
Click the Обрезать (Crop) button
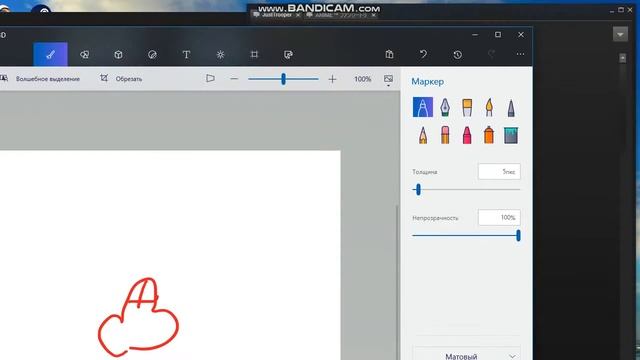(121, 79)
